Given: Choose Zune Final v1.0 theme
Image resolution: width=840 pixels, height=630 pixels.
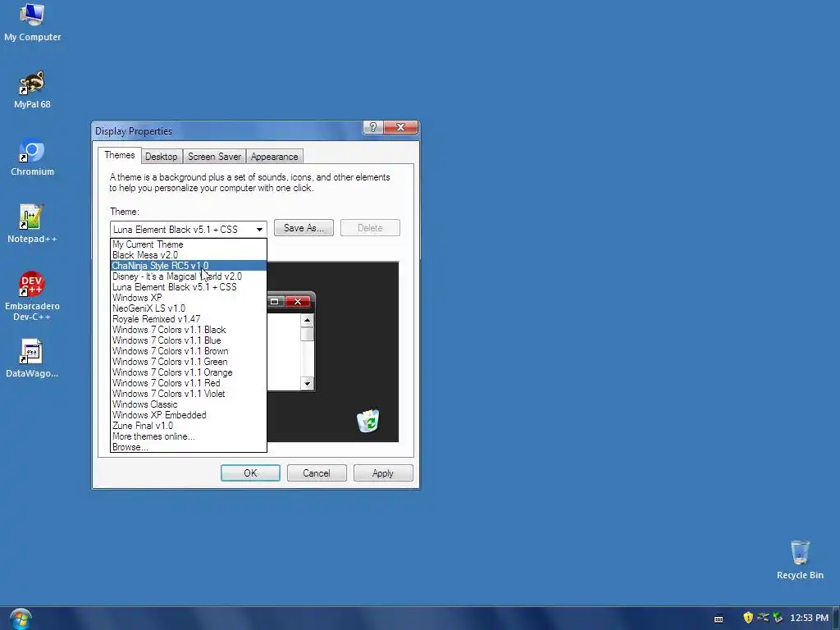Looking at the screenshot, I should [x=189, y=426].
